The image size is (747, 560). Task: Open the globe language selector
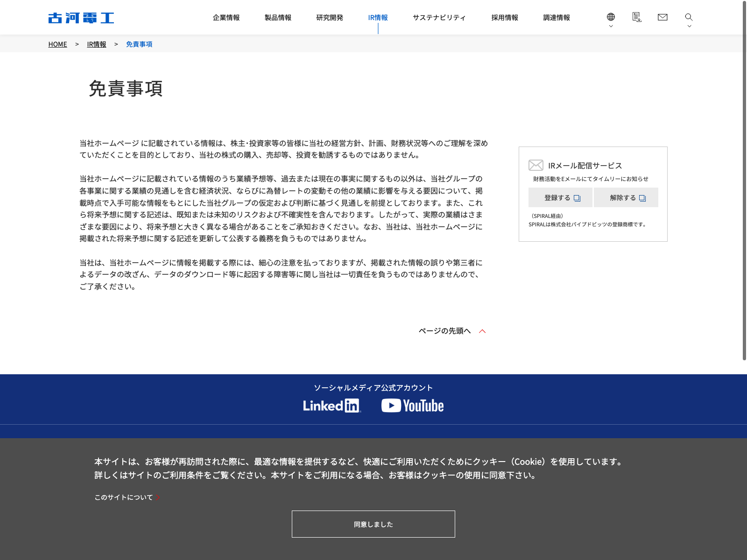[x=611, y=17]
